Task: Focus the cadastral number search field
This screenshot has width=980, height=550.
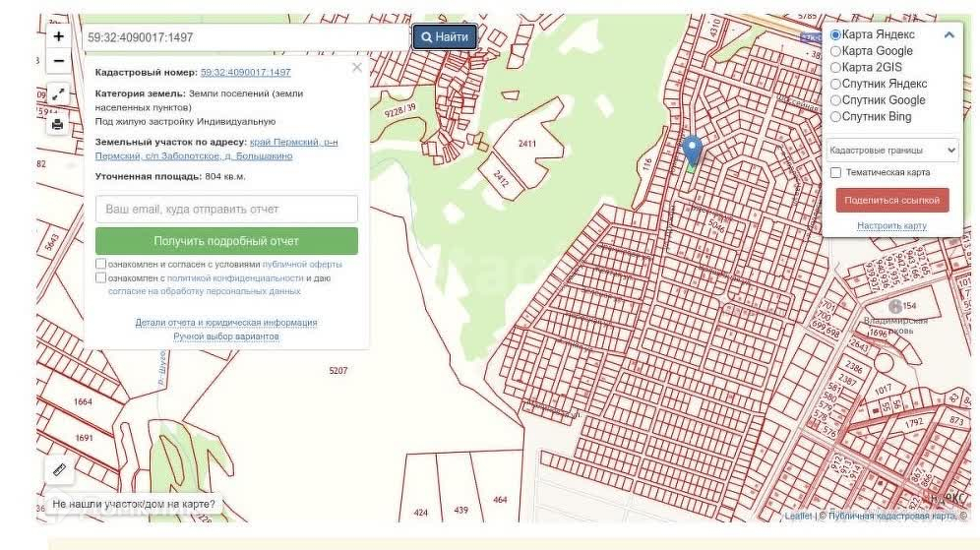Action: [246, 37]
